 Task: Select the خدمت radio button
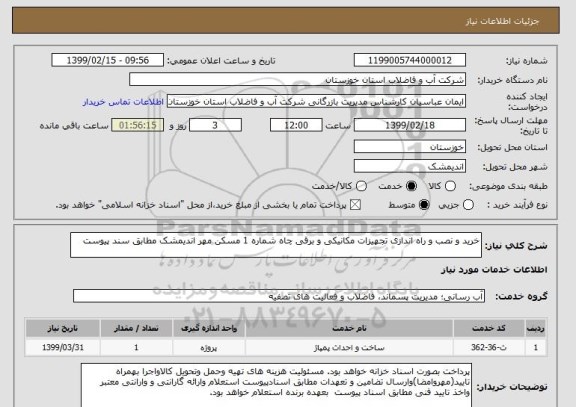411,186
